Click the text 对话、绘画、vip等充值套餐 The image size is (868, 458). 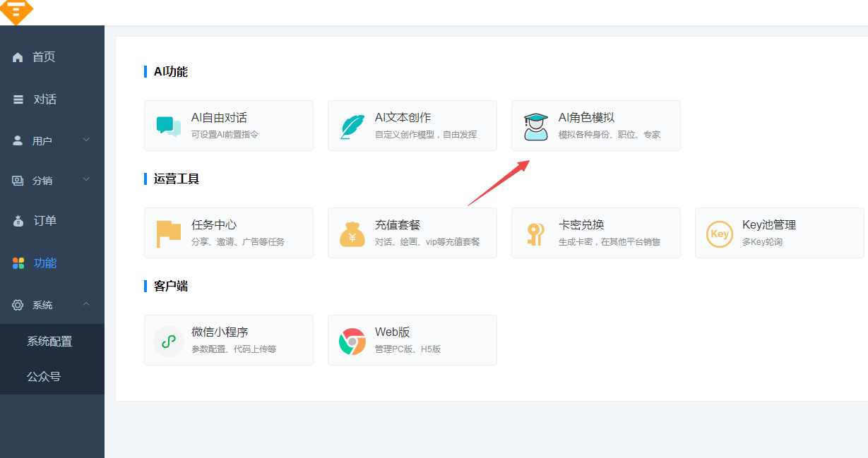pyautogui.click(x=427, y=241)
